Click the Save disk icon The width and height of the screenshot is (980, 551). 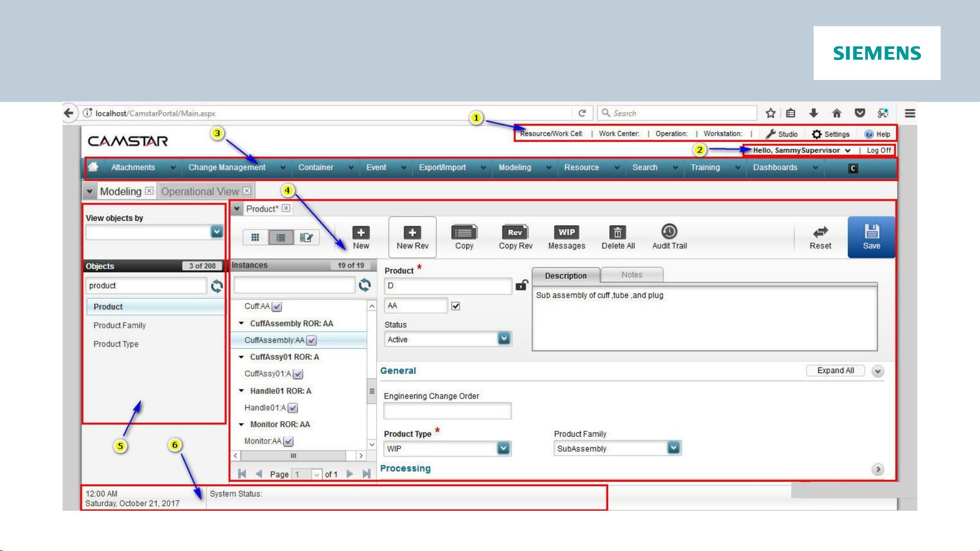pos(871,232)
